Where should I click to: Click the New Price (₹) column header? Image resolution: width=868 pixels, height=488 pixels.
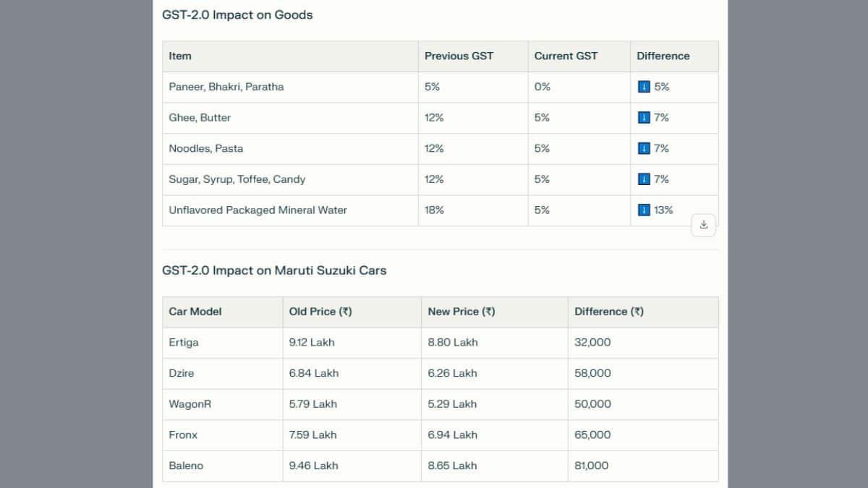coord(461,312)
